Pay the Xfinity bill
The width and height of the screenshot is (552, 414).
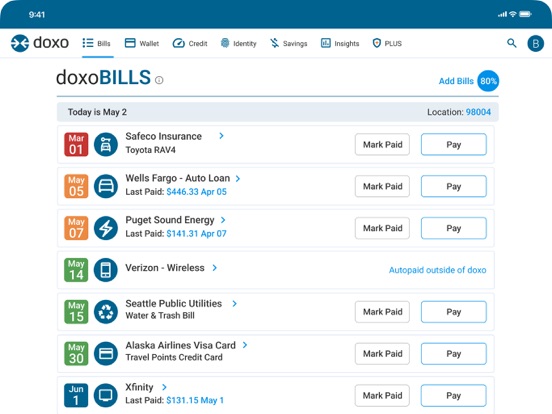pyautogui.click(x=454, y=395)
